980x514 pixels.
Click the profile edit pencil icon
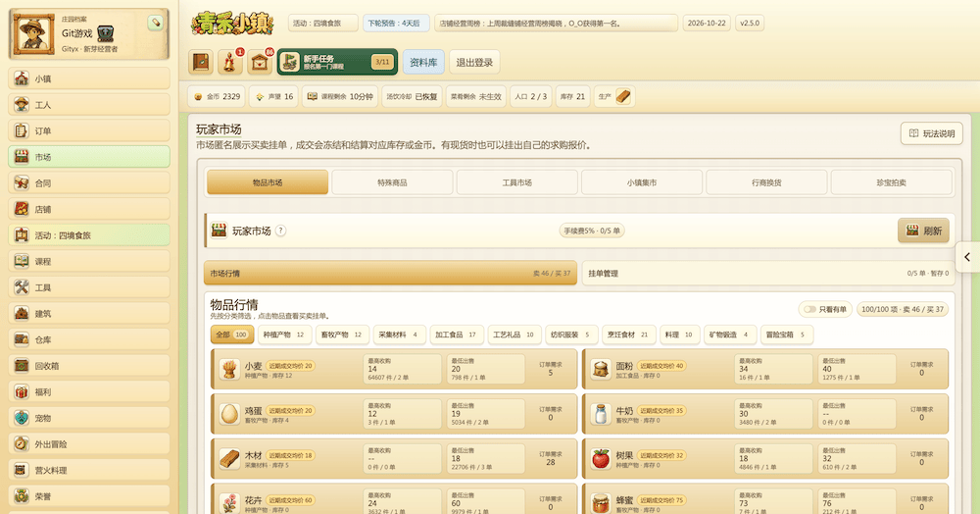[x=155, y=23]
